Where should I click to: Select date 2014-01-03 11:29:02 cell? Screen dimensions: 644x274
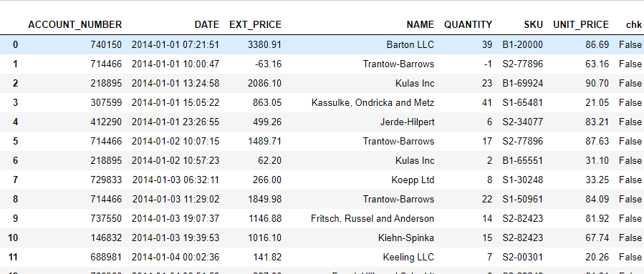(176, 199)
